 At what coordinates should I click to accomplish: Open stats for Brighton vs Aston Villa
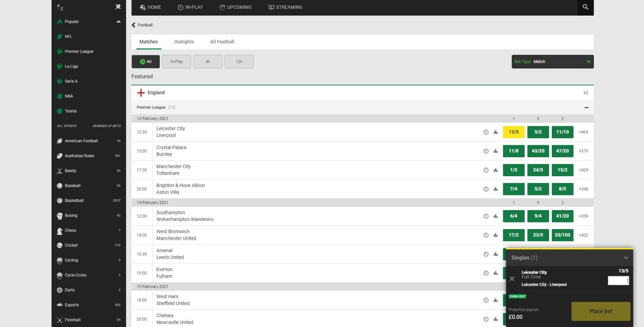pyautogui.click(x=495, y=189)
